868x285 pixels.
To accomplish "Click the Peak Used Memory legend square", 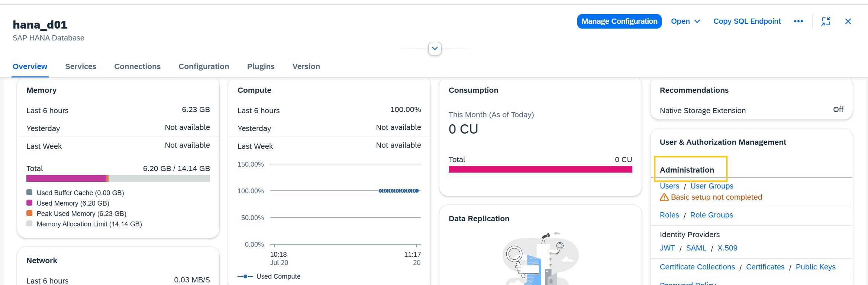I will [x=29, y=213].
